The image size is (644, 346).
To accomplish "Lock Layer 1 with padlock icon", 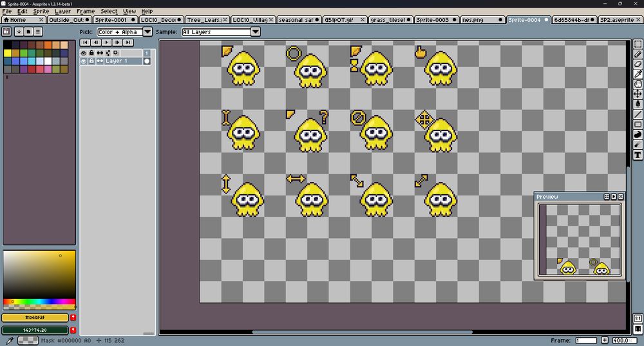I will (x=91, y=61).
